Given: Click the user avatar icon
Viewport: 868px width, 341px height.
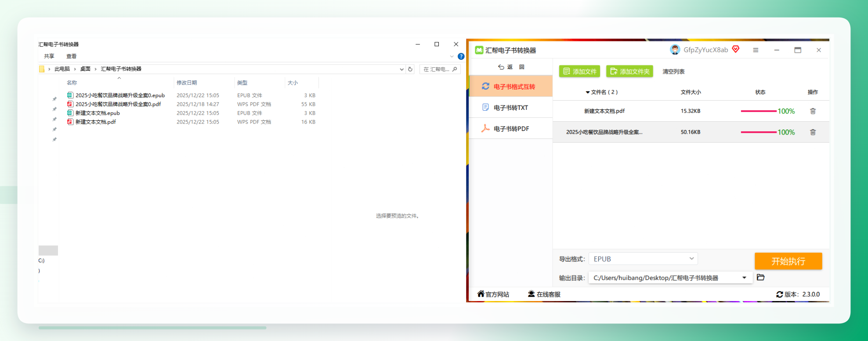Looking at the screenshot, I should pos(675,50).
